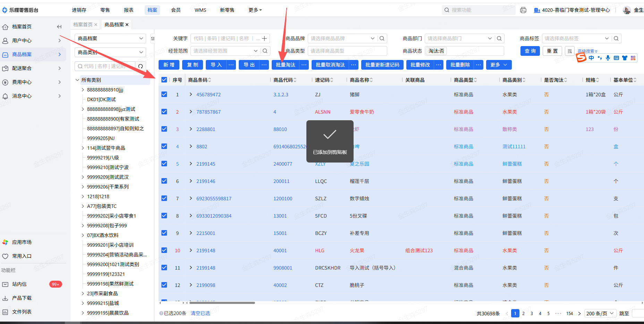
Task: Click the 新增 button
Action: [169, 65]
